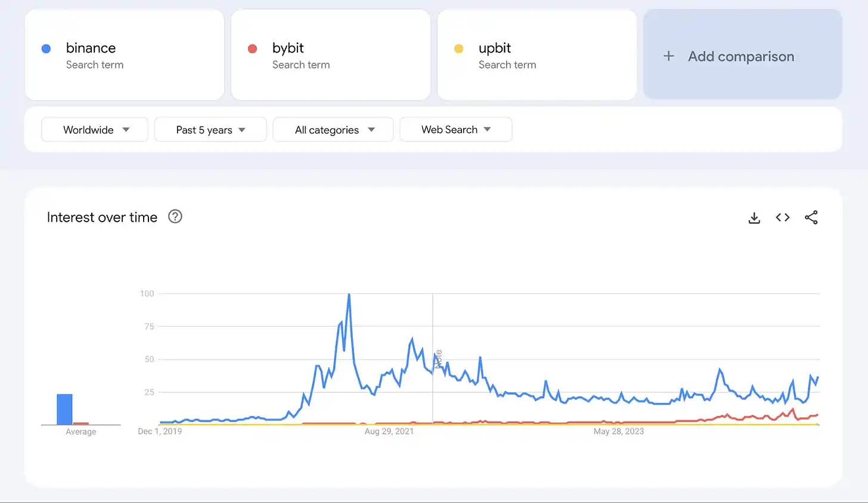Click the yellow upbit color dot

coord(458,49)
